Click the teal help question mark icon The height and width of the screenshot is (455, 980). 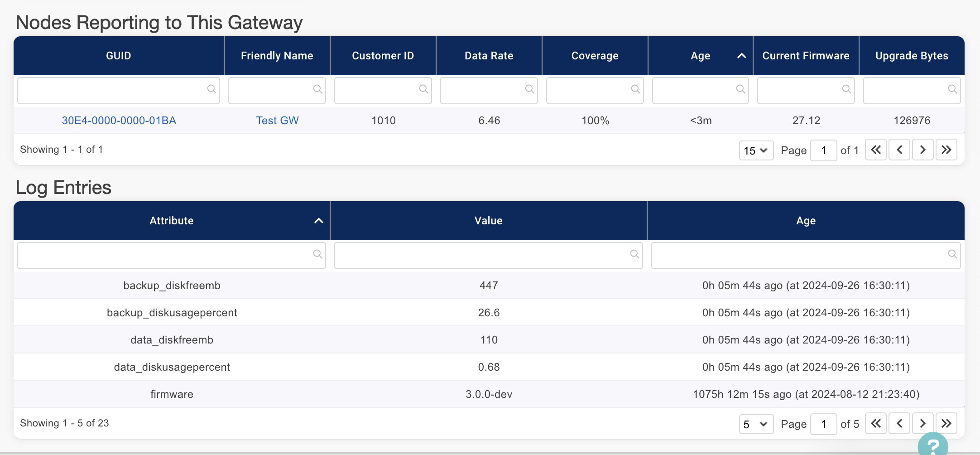pos(932,445)
